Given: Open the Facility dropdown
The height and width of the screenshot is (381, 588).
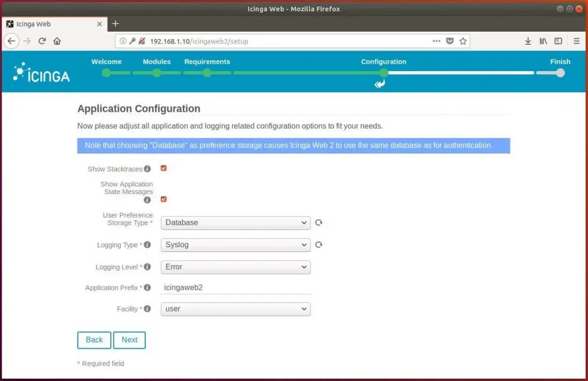Looking at the screenshot, I should click(x=235, y=309).
